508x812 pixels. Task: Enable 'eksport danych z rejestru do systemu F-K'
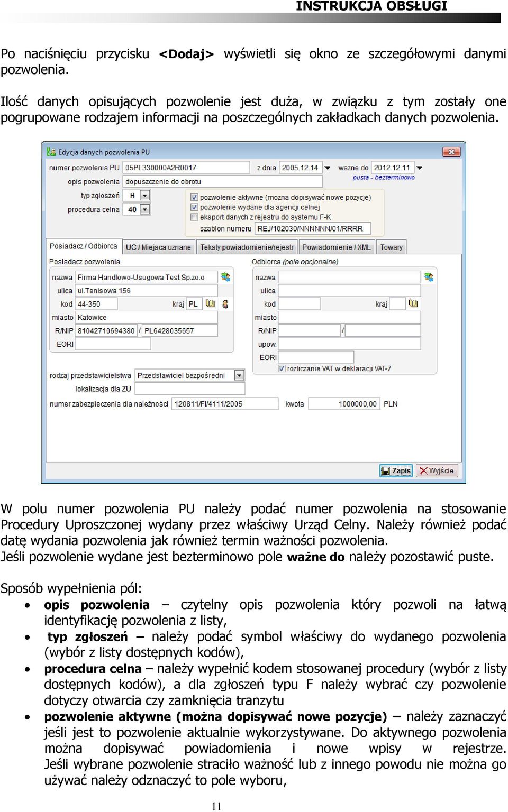pos(194,217)
